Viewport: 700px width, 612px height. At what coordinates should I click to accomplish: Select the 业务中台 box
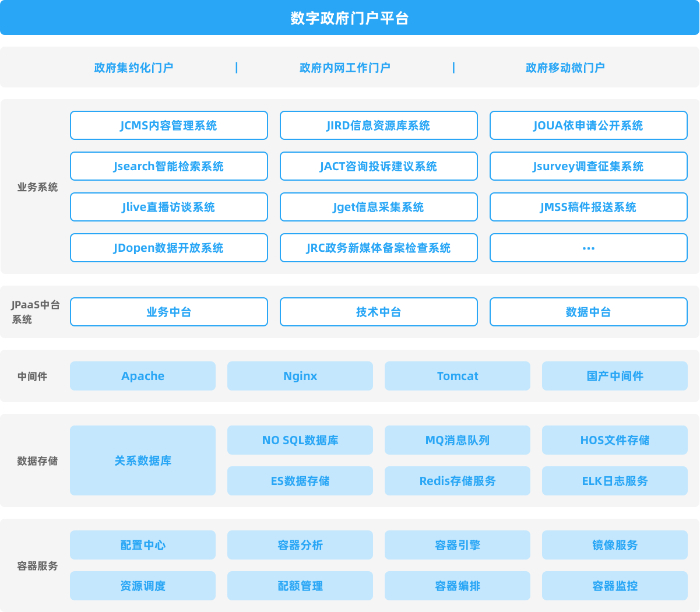click(x=168, y=312)
